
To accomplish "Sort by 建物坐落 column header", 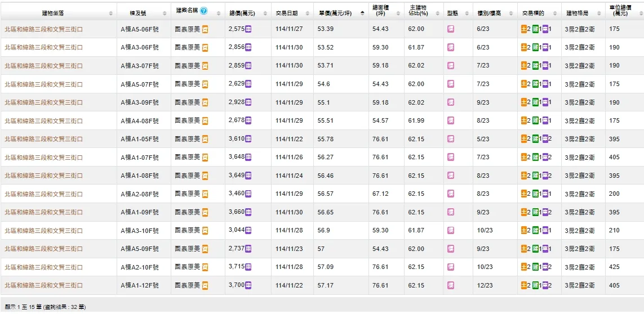I will point(56,12).
